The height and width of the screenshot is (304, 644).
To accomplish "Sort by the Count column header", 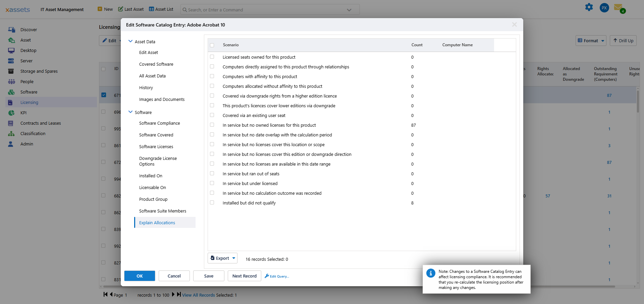I will pos(417,45).
